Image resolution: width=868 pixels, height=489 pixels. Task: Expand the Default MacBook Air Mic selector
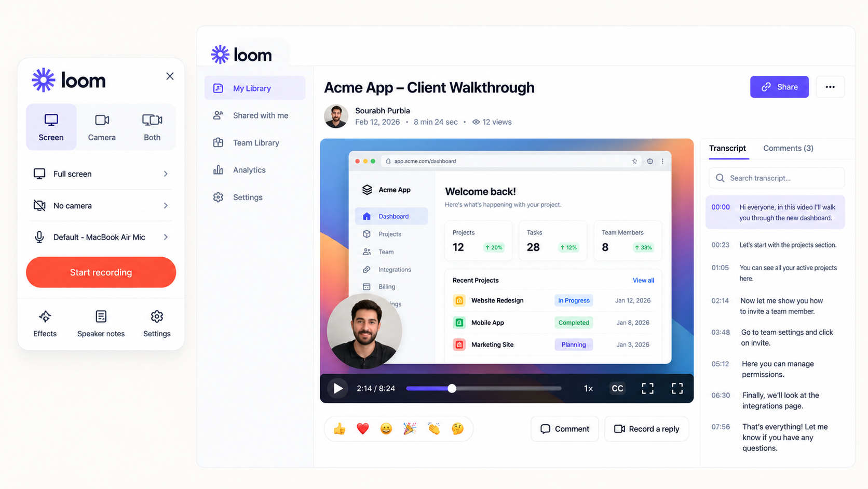pyautogui.click(x=101, y=237)
